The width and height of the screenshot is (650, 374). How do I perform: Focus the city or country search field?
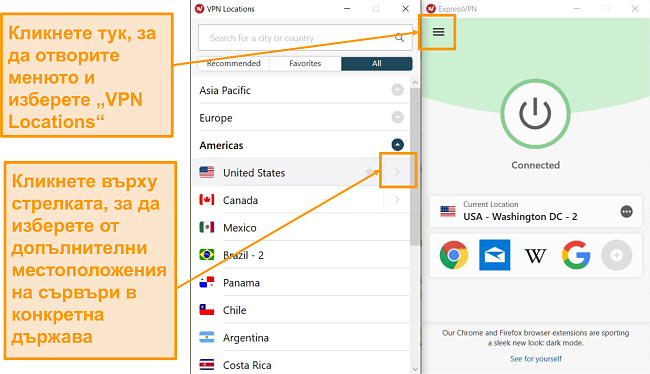coord(305,38)
